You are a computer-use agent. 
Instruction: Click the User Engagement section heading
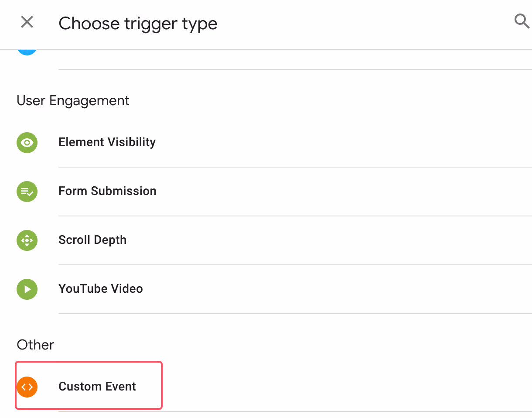pyautogui.click(x=73, y=101)
